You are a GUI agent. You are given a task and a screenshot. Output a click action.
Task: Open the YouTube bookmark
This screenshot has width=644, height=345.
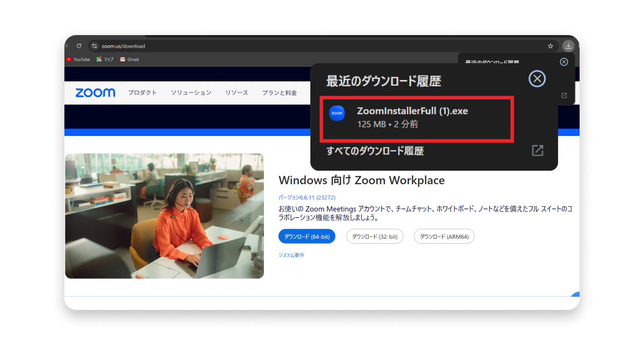tap(78, 59)
